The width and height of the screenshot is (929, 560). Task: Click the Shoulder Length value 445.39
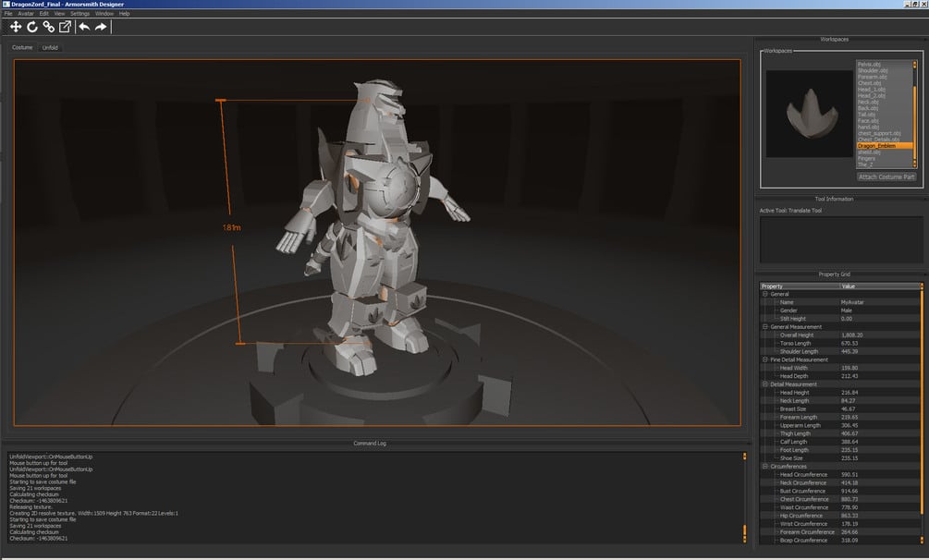click(879, 351)
